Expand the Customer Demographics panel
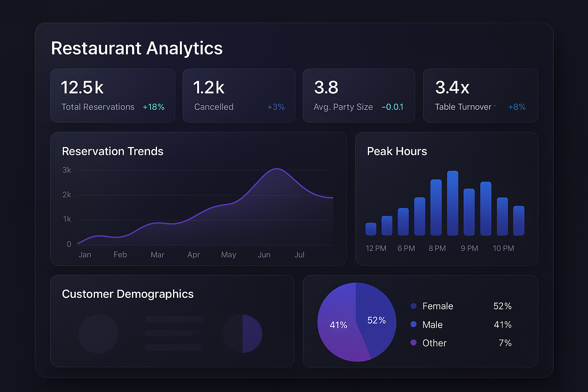This screenshot has width=588, height=392. [172, 322]
